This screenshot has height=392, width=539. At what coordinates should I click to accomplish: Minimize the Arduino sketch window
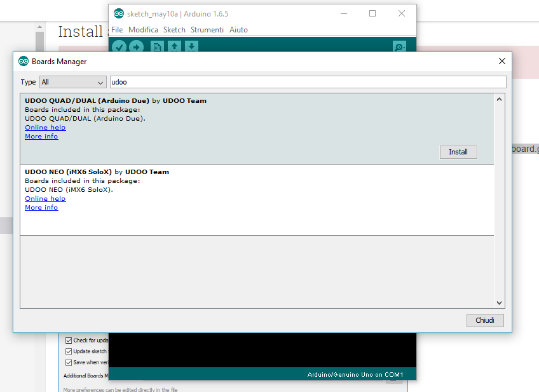tap(344, 13)
